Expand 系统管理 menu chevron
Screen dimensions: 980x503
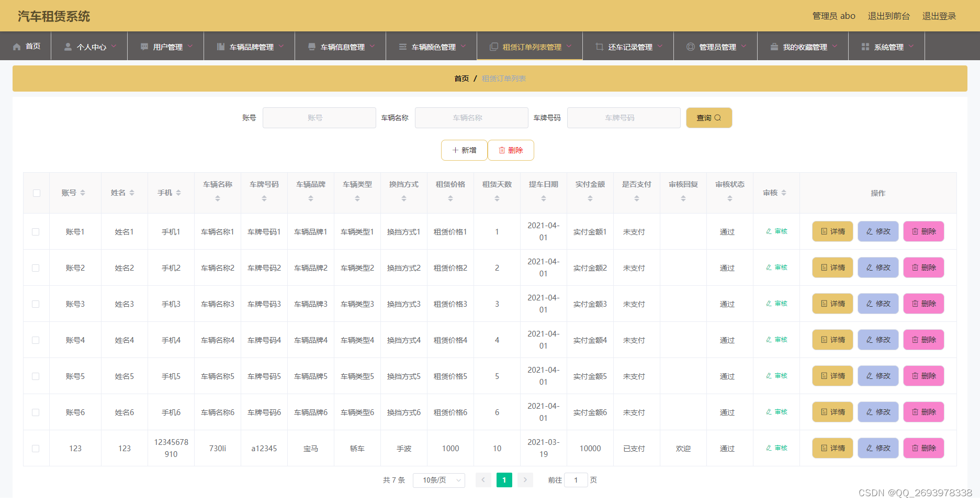[911, 46]
